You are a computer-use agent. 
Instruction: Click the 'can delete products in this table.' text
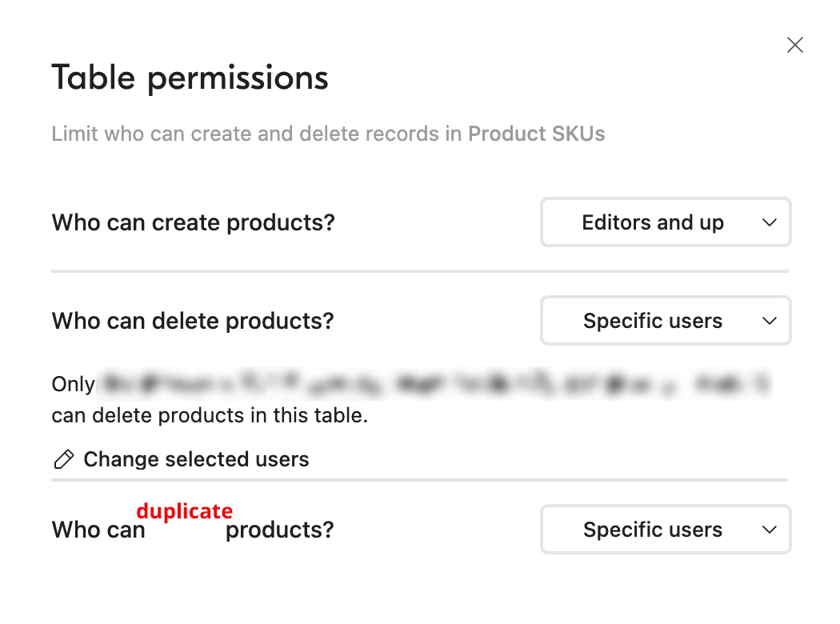[x=210, y=416]
